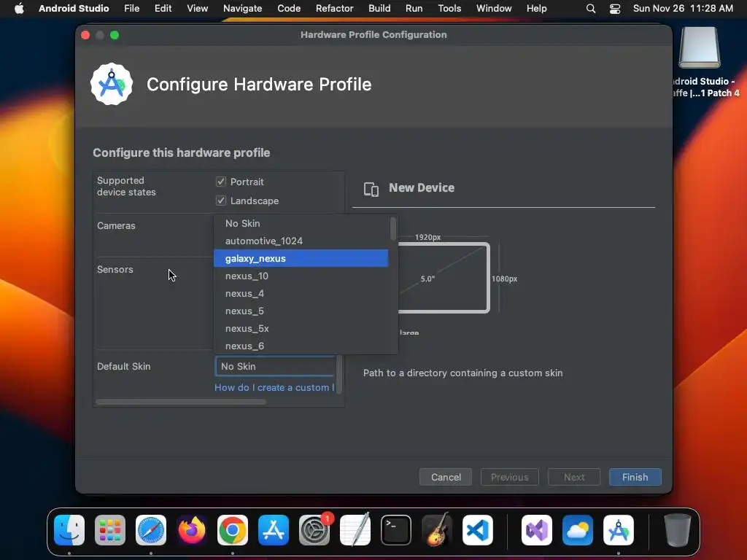Click the Cancel button
Image resolution: width=747 pixels, height=560 pixels.
(446, 477)
